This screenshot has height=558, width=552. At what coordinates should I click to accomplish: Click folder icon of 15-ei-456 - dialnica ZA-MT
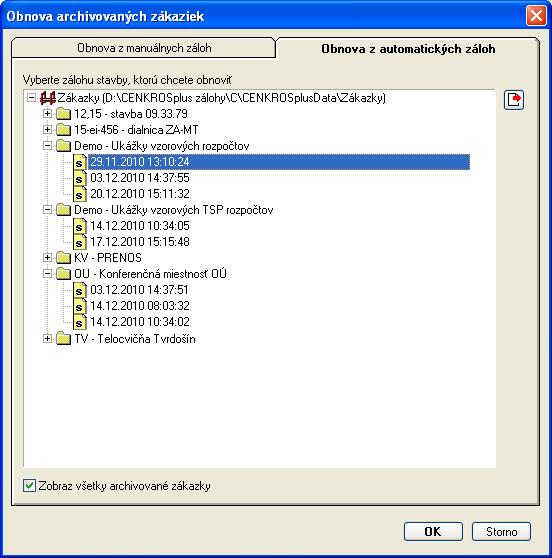(64, 130)
